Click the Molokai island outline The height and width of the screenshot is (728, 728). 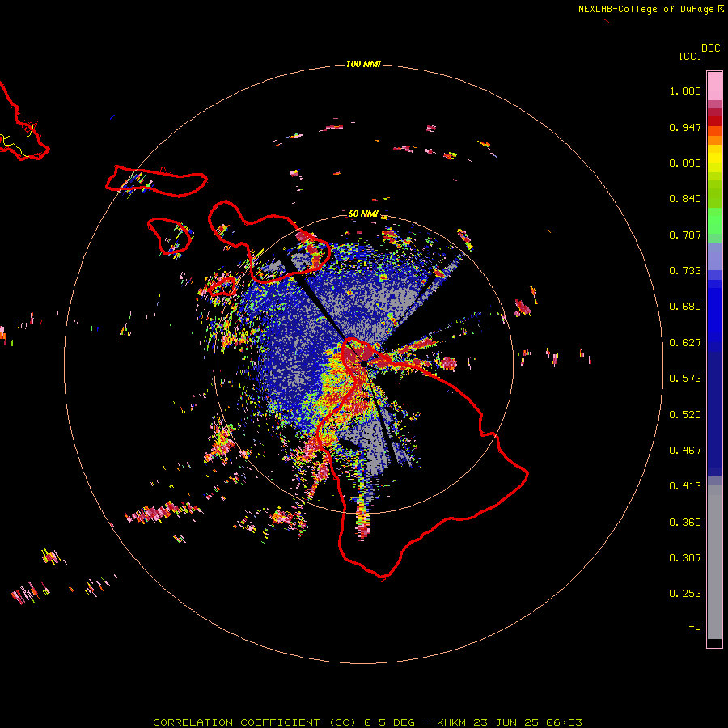pos(156,181)
